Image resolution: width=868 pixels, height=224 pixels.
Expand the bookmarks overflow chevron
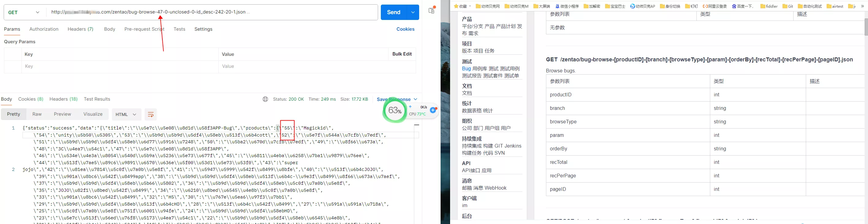[862, 6]
